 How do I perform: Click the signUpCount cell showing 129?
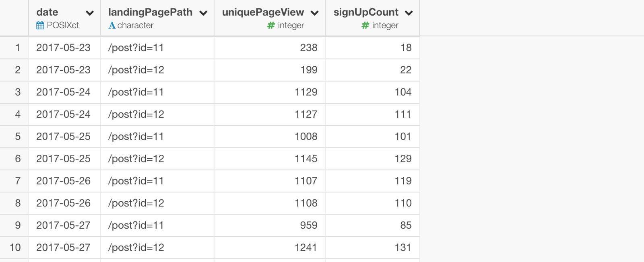372,159
